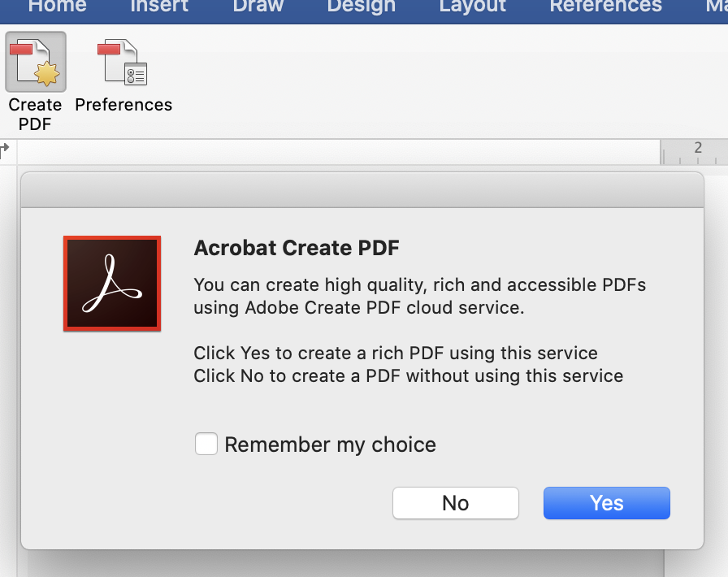
Task: Click the dialog title bar
Action: [362, 190]
